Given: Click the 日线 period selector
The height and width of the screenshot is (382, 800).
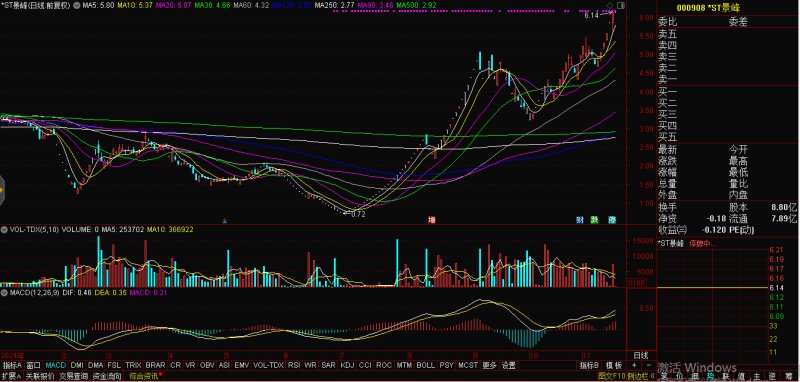Looking at the screenshot, I should click(641, 355).
